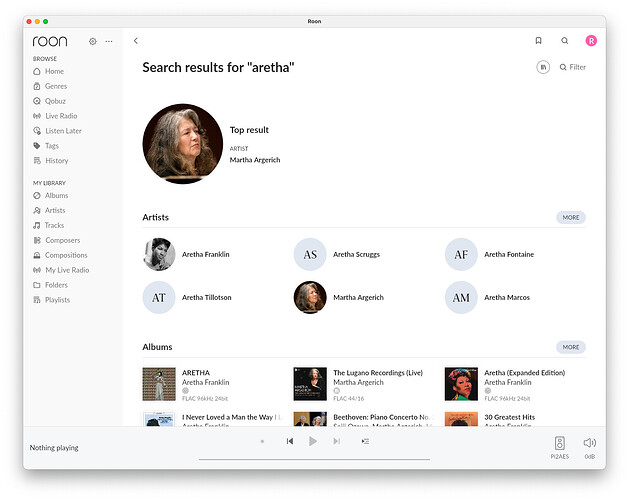The height and width of the screenshot is (500, 629).
Task: Select the Pi2AES audio zone icon
Action: coord(560,443)
